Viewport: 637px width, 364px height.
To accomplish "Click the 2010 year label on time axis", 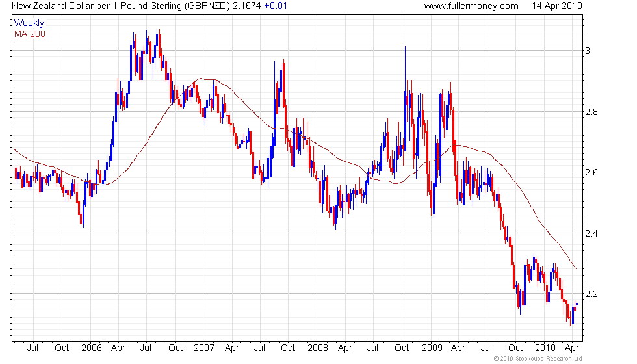I will point(545,348).
